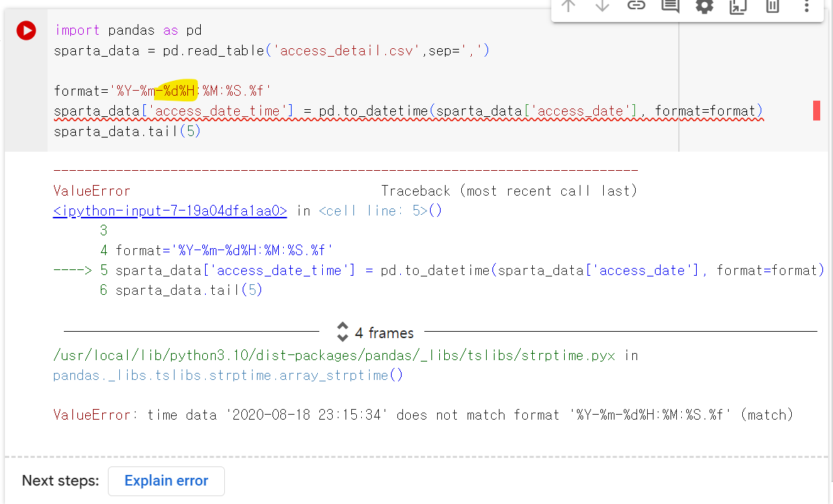Expand the 4 frames traceback section
This screenshot has width=833, height=504.
coord(375,332)
